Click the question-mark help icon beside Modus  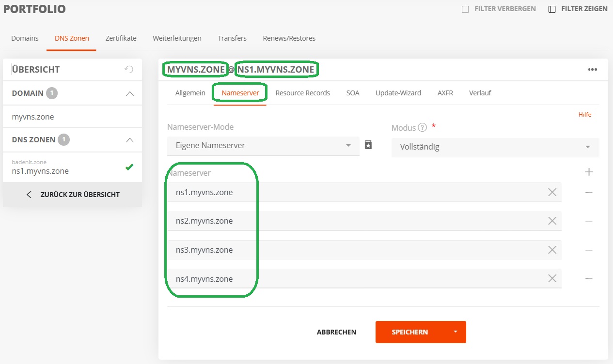[422, 128]
